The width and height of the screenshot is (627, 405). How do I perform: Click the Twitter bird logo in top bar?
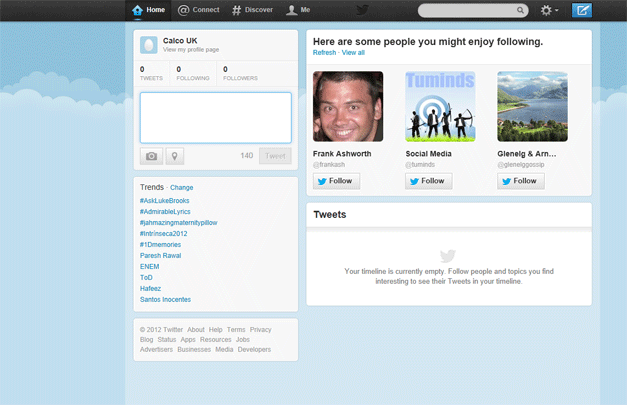click(362, 10)
